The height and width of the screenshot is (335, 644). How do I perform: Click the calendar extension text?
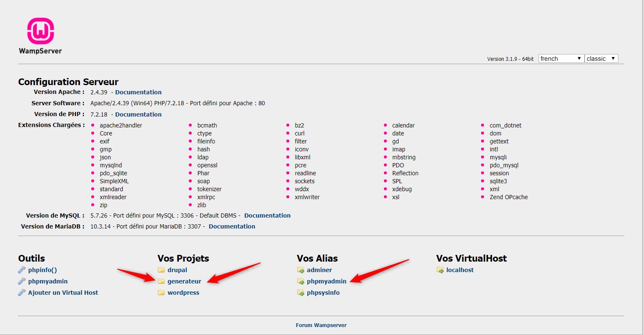[x=403, y=125]
